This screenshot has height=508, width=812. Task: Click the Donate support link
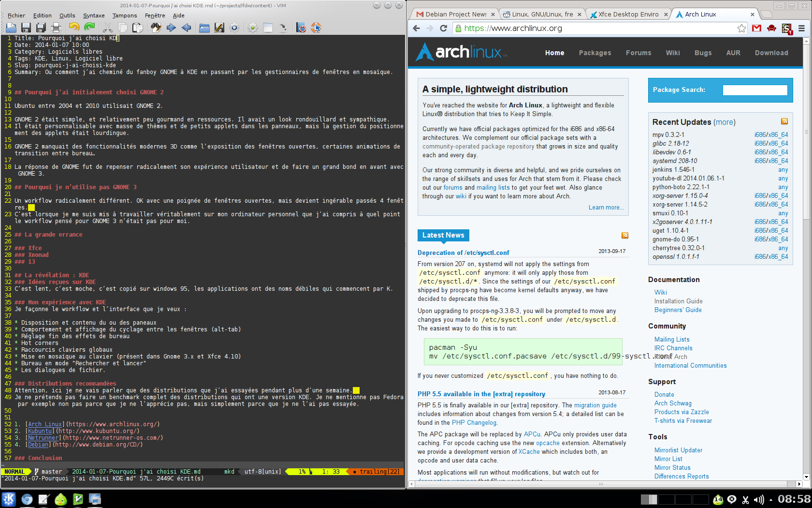664,395
